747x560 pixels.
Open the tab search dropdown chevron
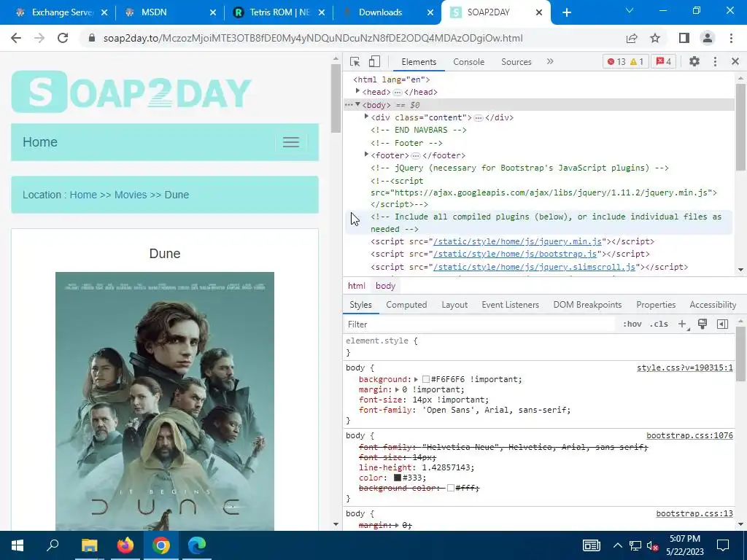coord(630,10)
